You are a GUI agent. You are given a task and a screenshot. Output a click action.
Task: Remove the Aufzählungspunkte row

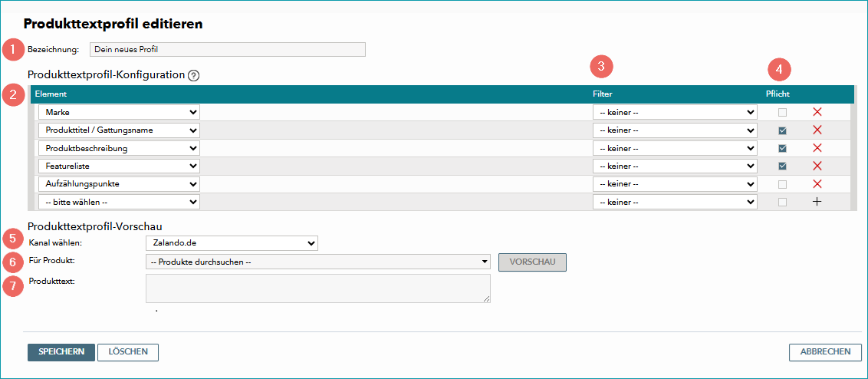click(x=817, y=184)
